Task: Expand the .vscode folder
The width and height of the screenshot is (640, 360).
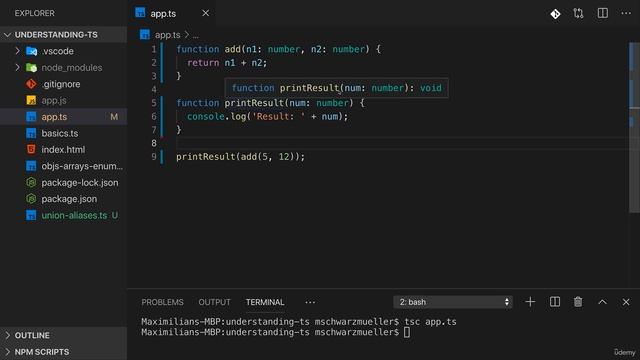Action: (17, 51)
